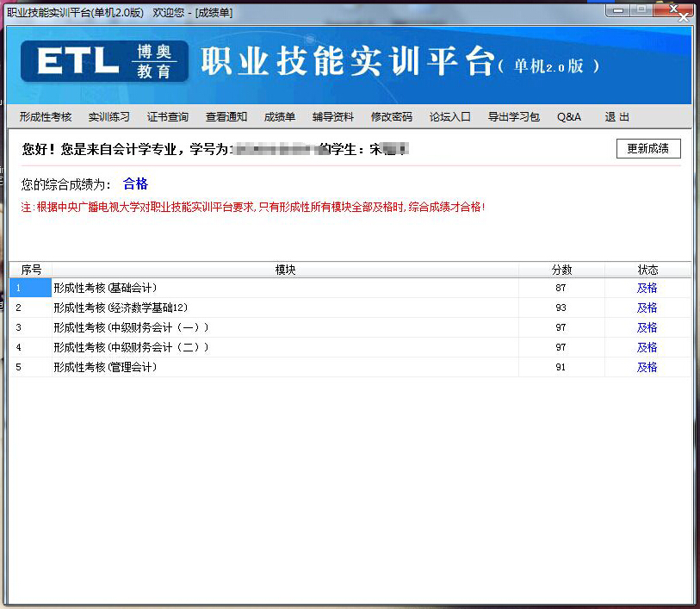Open 辅导资料 menu item

pos(333,117)
